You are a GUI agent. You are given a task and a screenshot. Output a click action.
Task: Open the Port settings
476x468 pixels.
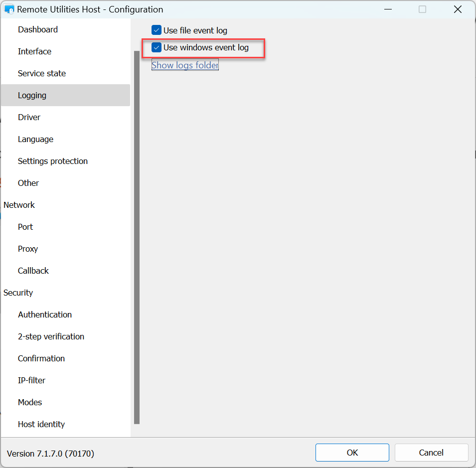[x=66, y=227]
